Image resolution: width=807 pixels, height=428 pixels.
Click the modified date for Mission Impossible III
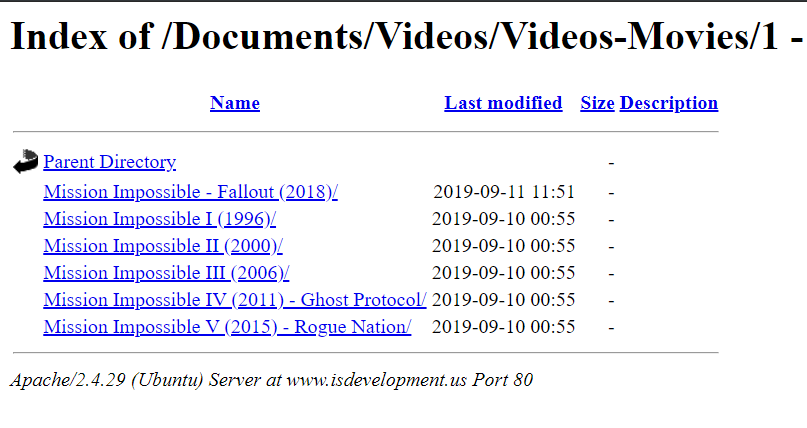click(x=504, y=273)
